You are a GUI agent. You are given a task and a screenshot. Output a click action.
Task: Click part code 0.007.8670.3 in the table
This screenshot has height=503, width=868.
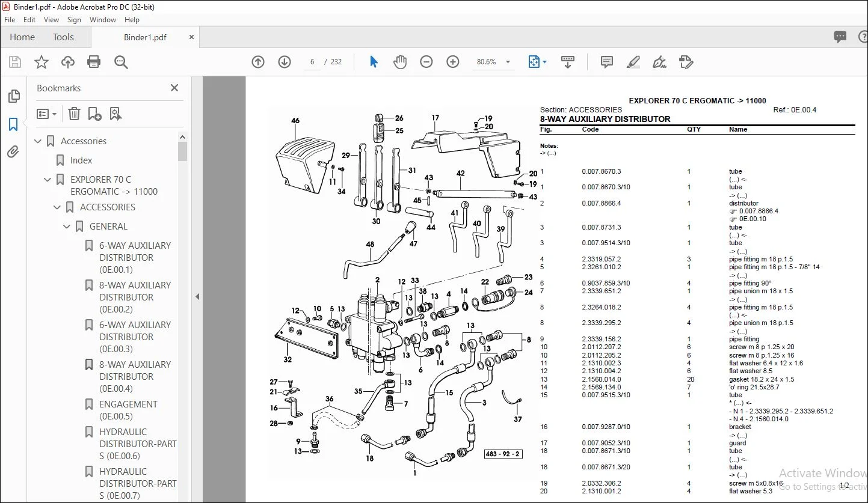pyautogui.click(x=601, y=172)
